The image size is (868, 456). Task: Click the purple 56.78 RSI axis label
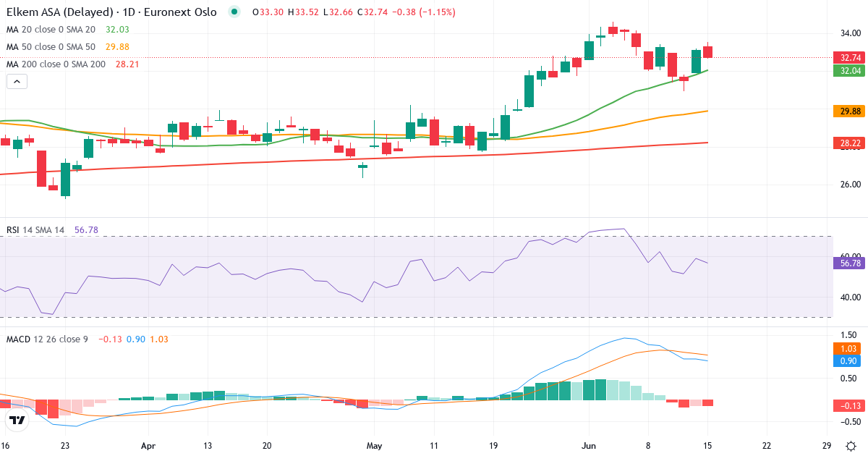(x=848, y=264)
